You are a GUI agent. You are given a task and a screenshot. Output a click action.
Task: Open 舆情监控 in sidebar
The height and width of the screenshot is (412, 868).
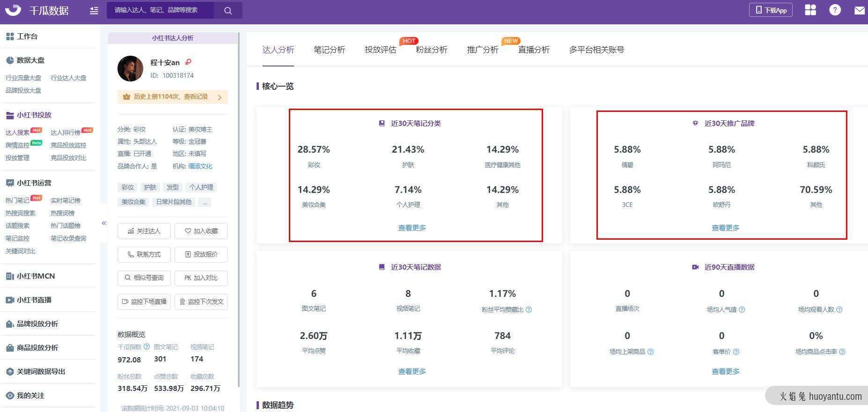pos(17,145)
